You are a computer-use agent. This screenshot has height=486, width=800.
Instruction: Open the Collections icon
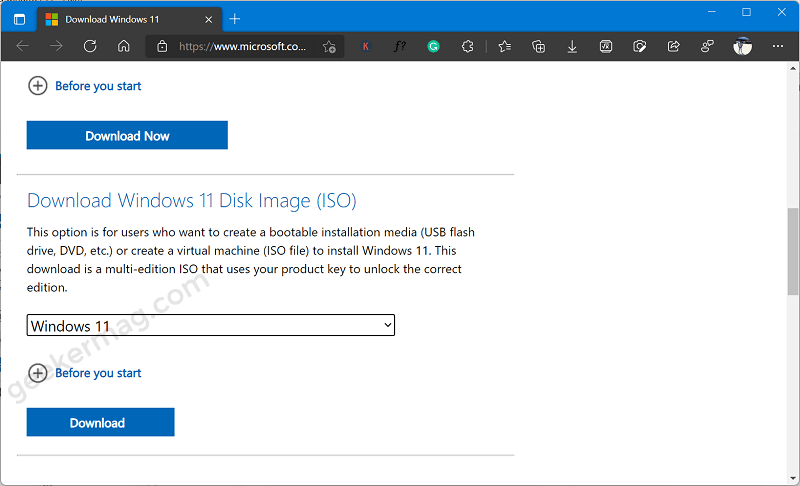pos(538,46)
